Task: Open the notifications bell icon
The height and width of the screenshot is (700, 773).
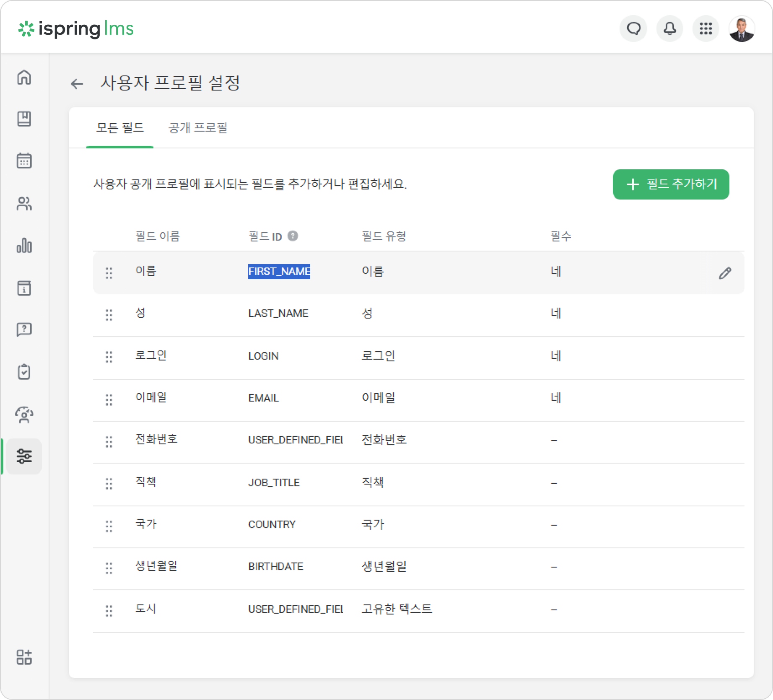Action: coord(670,29)
